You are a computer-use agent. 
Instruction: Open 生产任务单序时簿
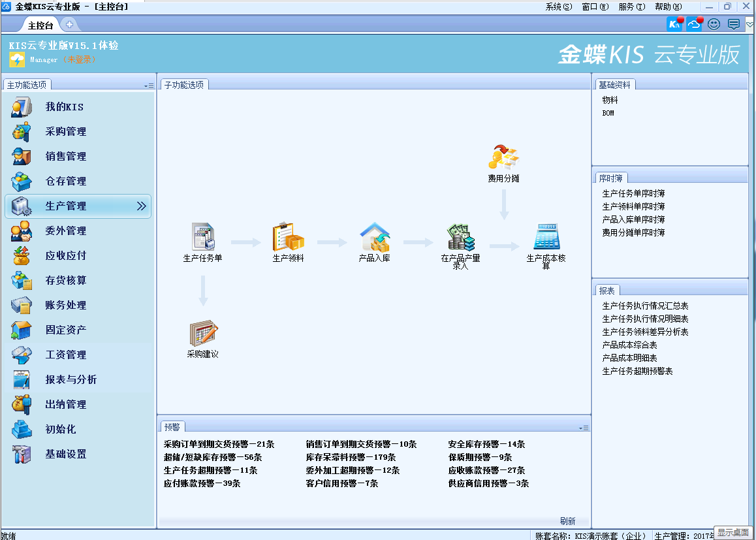tap(633, 193)
